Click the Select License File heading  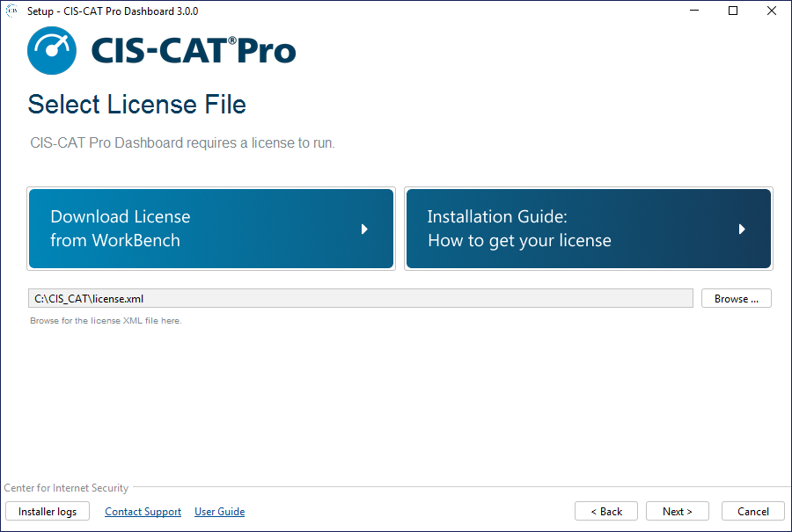pos(136,105)
